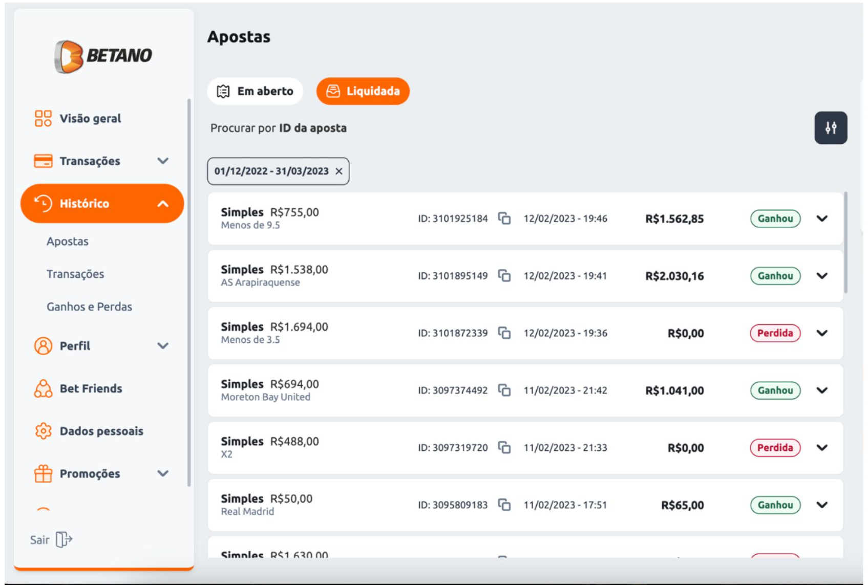The image size is (868, 588).
Task: Click the Sair logout door icon
Action: (x=64, y=539)
